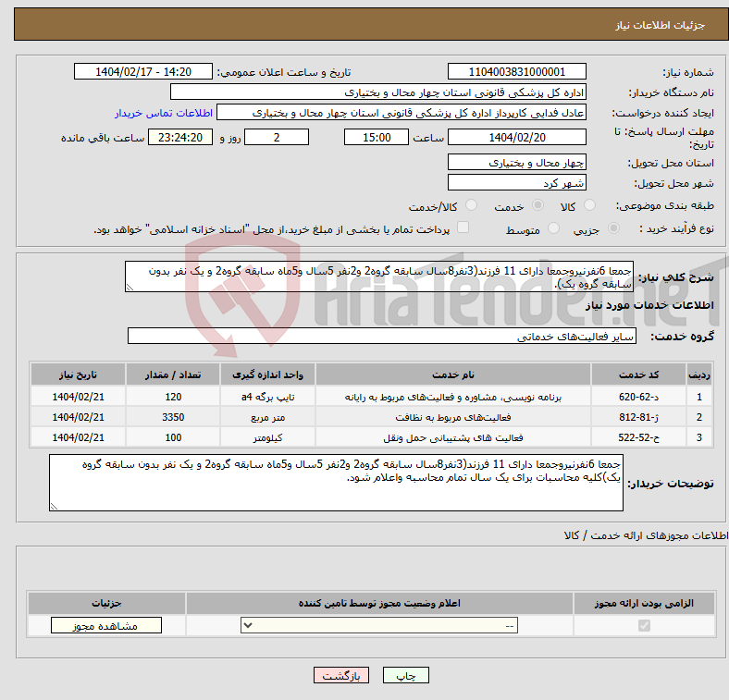Click the توضیحات خریدار text area
The height and width of the screenshot is (700, 729).
click(336, 483)
